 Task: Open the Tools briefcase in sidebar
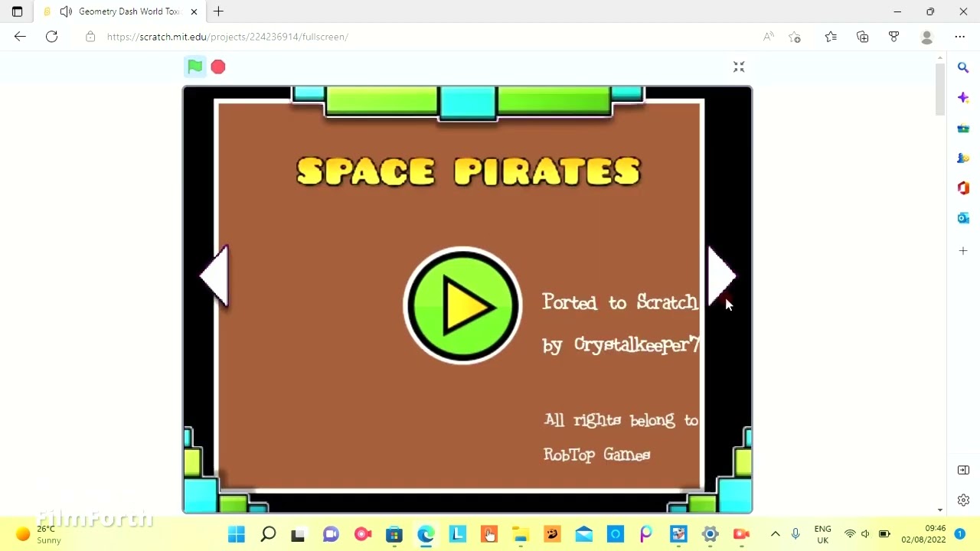point(963,128)
